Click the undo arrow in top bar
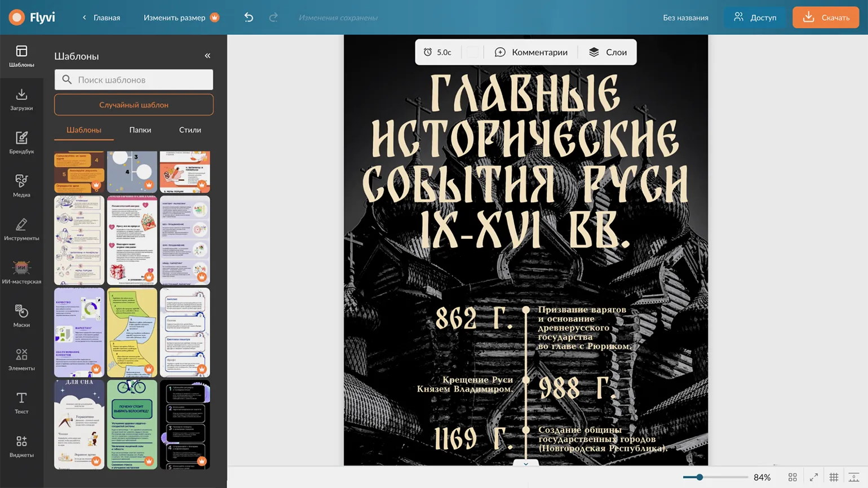 click(x=249, y=17)
